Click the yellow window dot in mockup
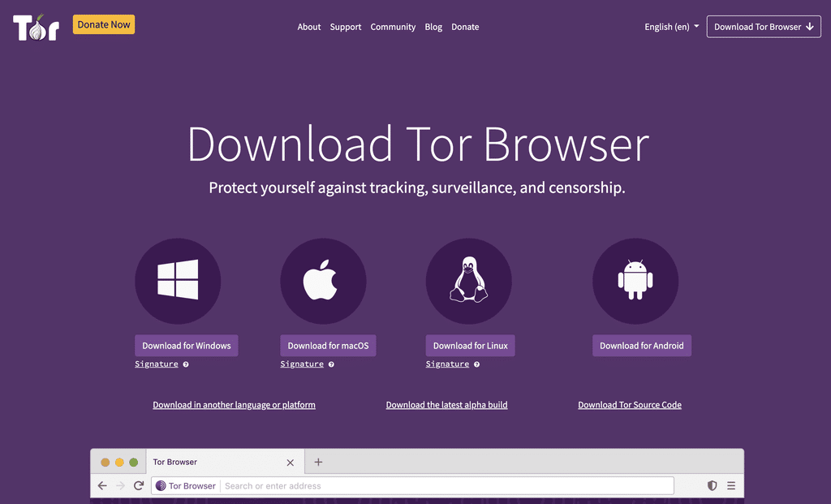Screen dimensions: 831x504 (119, 462)
